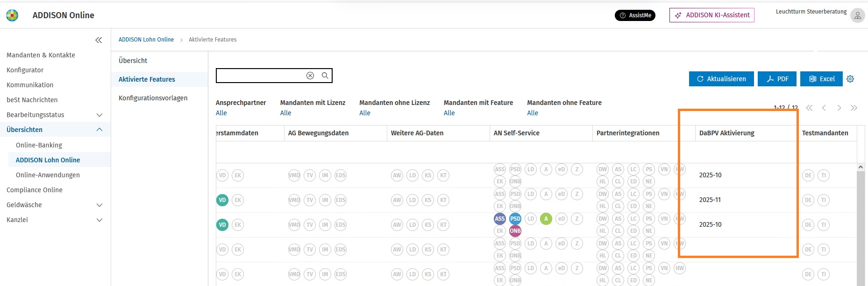868x286 pixels.
Task: Click the KS badge in the 2025-11 row
Action: coord(428,200)
